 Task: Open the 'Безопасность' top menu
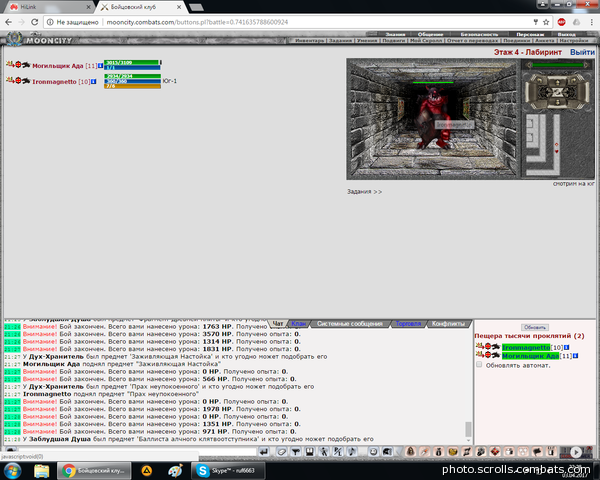coord(479,34)
